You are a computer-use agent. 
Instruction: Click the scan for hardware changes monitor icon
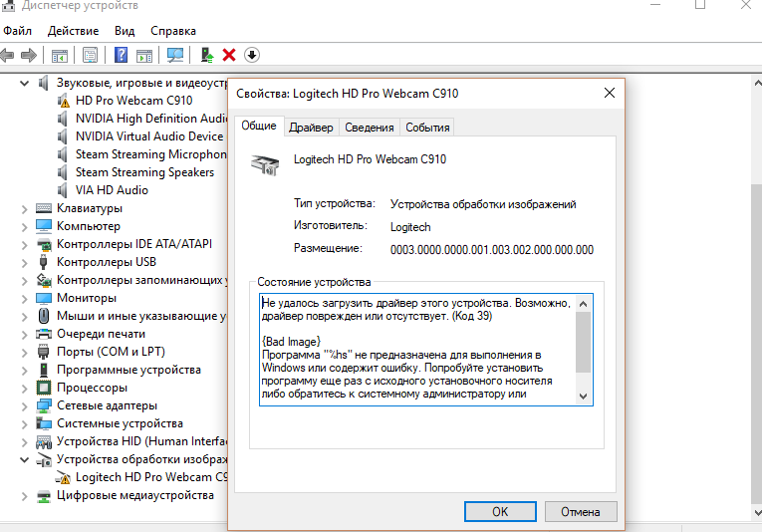coord(175,55)
